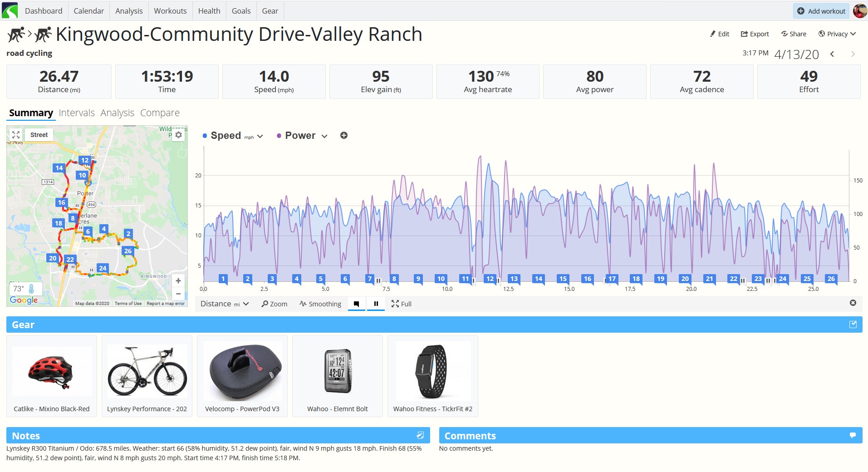Image resolution: width=868 pixels, height=472 pixels.
Task: Open the Gear section edit icon
Action: pyautogui.click(x=853, y=324)
